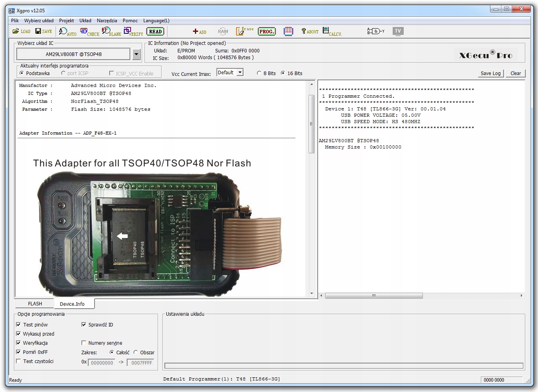Expand the Vcc Current Imax dropdown
This screenshot has height=392, width=538.
(240, 72)
